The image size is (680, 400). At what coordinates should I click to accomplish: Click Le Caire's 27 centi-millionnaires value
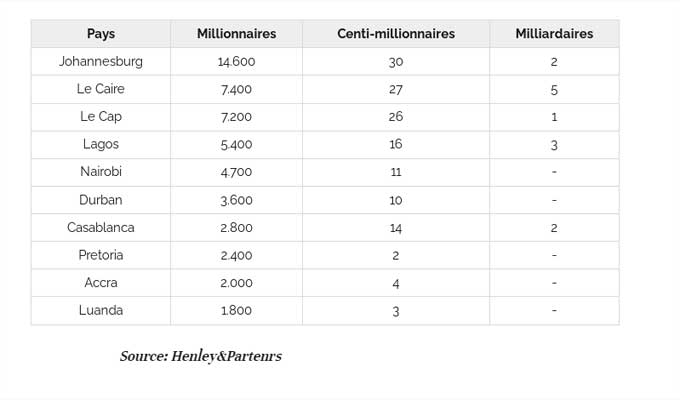tap(396, 89)
